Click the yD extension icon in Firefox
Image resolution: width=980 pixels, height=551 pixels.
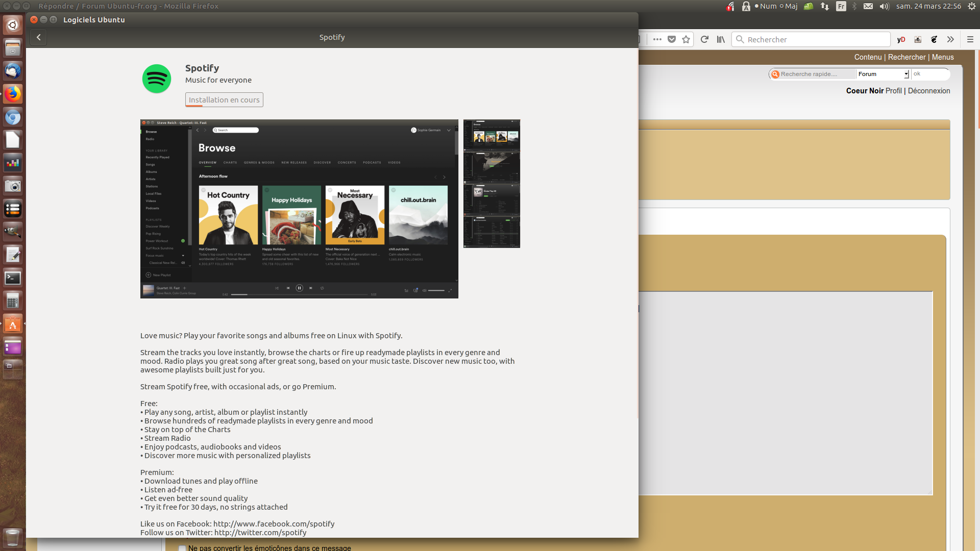pyautogui.click(x=901, y=39)
